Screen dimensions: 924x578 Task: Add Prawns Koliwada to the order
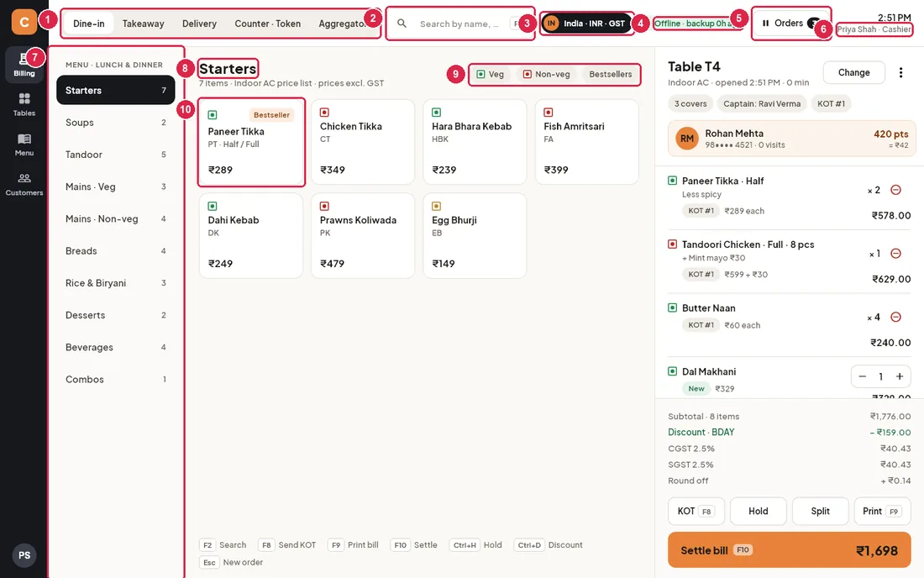click(363, 236)
